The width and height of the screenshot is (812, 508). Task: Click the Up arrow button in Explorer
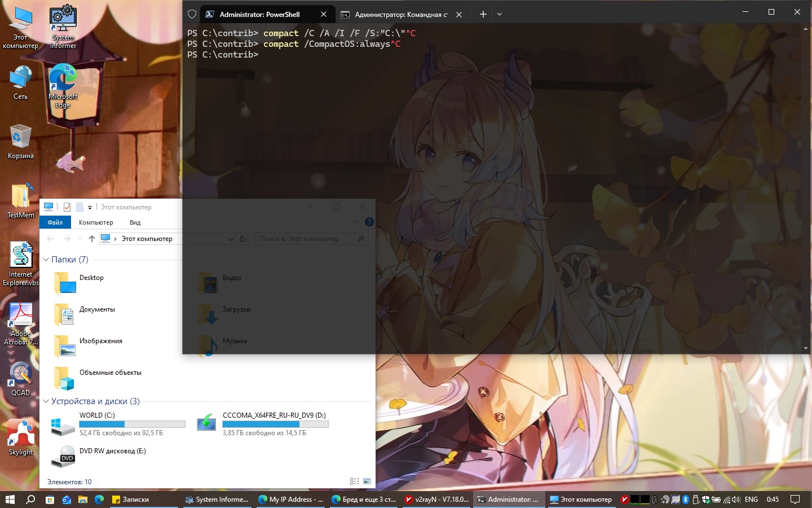pyautogui.click(x=92, y=239)
